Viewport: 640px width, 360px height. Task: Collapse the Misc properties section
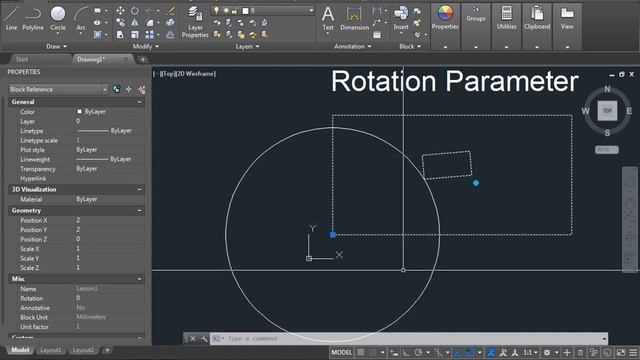(x=140, y=279)
